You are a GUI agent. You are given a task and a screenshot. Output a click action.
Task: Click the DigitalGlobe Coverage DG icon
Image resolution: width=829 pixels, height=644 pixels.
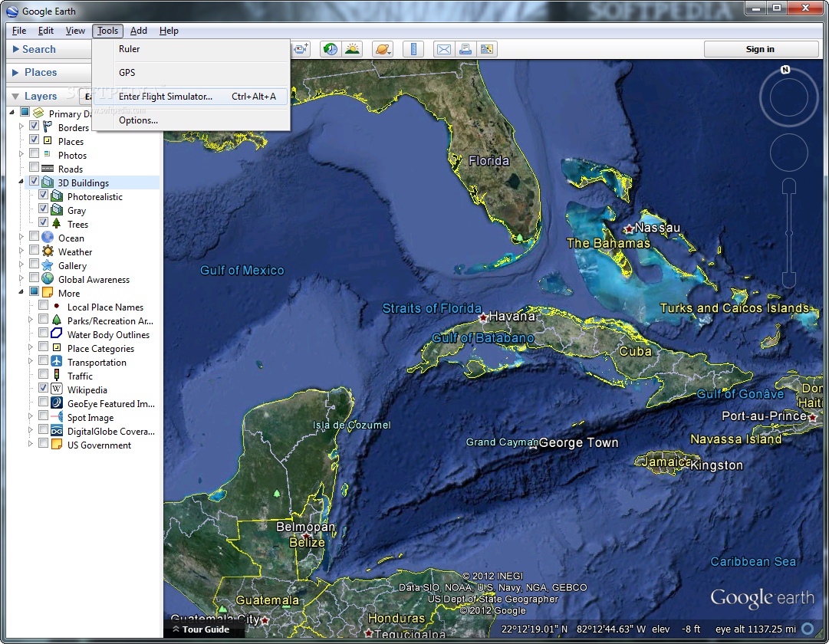(57, 431)
